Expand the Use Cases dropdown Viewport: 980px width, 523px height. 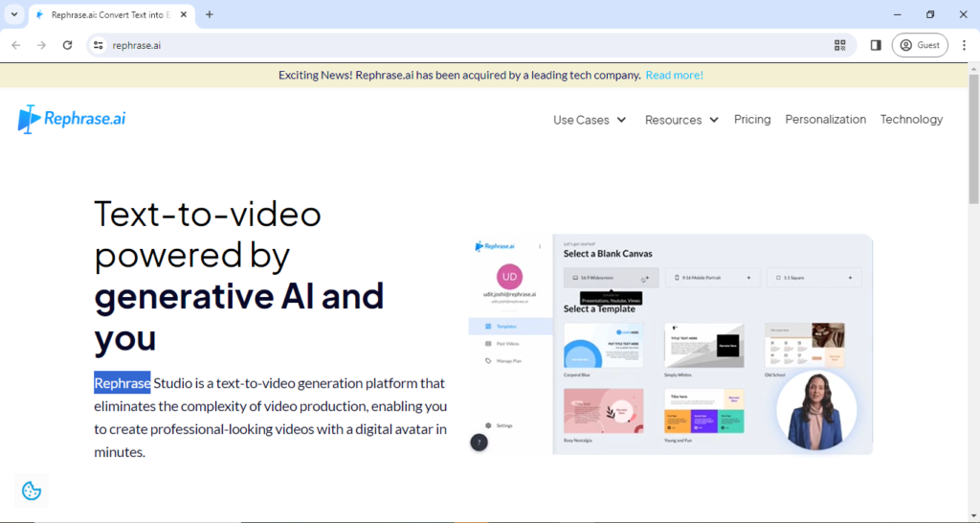pos(590,120)
